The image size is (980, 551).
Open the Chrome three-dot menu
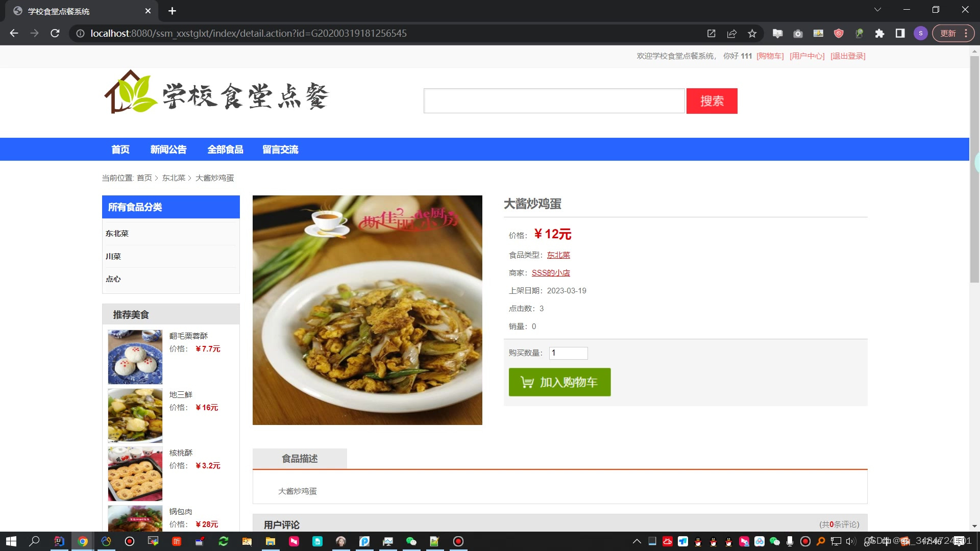(x=966, y=33)
